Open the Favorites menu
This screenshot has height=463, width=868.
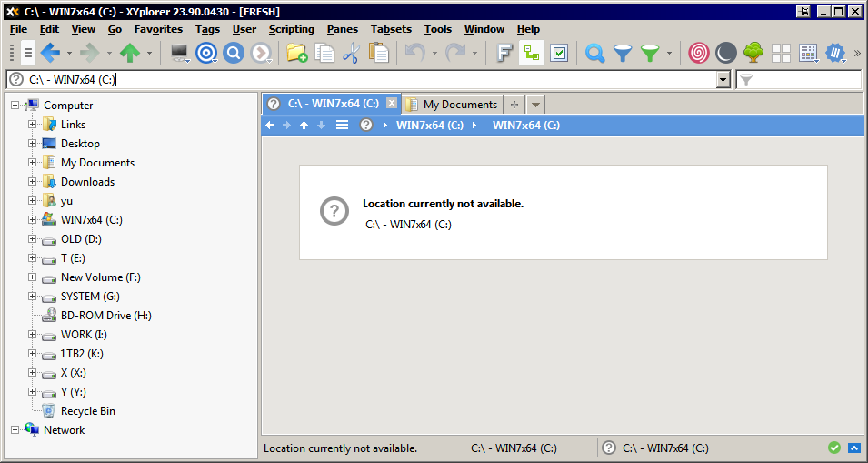[x=158, y=29]
